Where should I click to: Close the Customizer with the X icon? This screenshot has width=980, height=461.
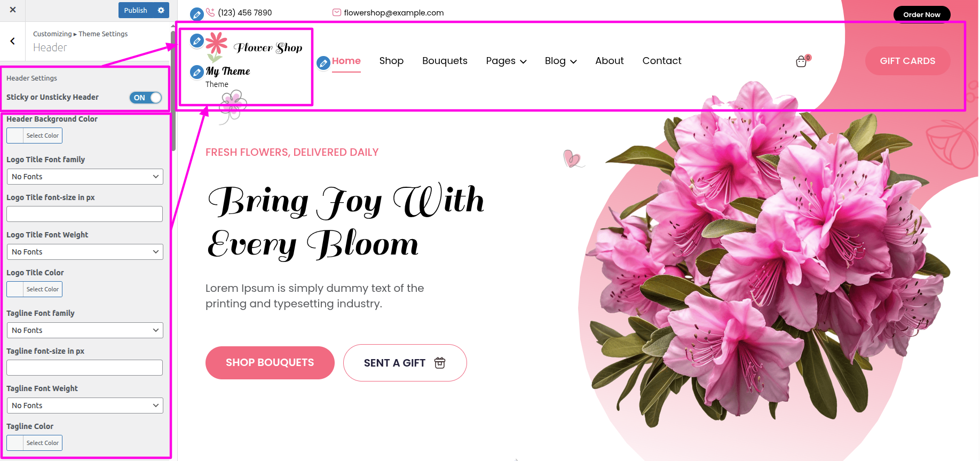[x=13, y=10]
